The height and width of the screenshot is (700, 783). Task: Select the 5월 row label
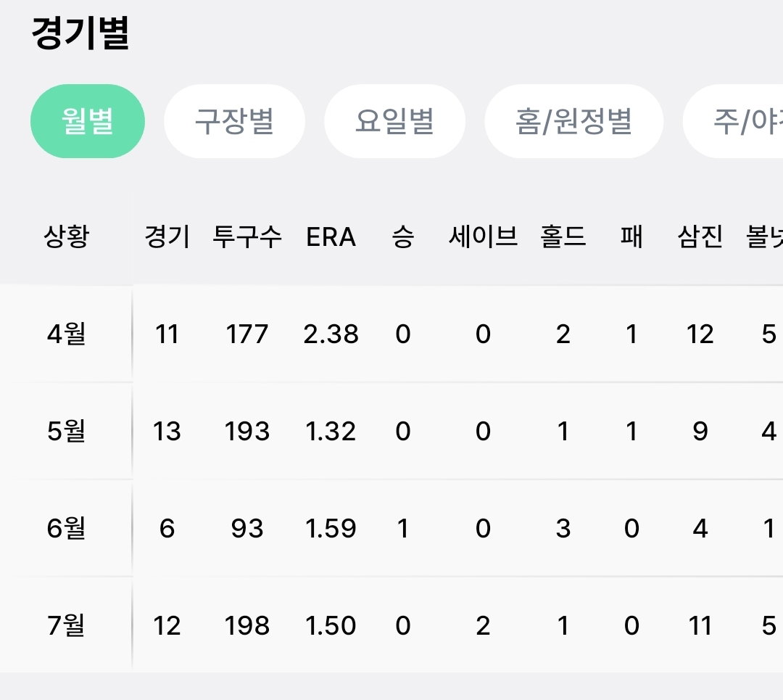[x=67, y=431]
